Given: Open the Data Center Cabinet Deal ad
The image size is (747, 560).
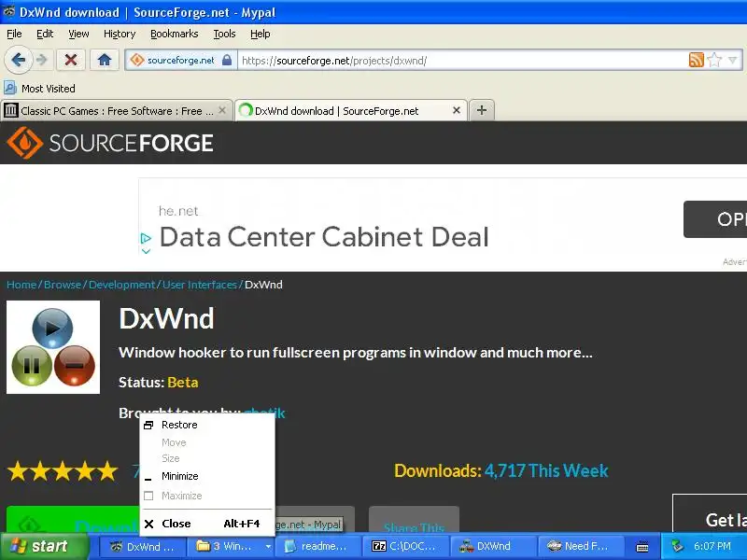Looking at the screenshot, I should pyautogui.click(x=324, y=237).
